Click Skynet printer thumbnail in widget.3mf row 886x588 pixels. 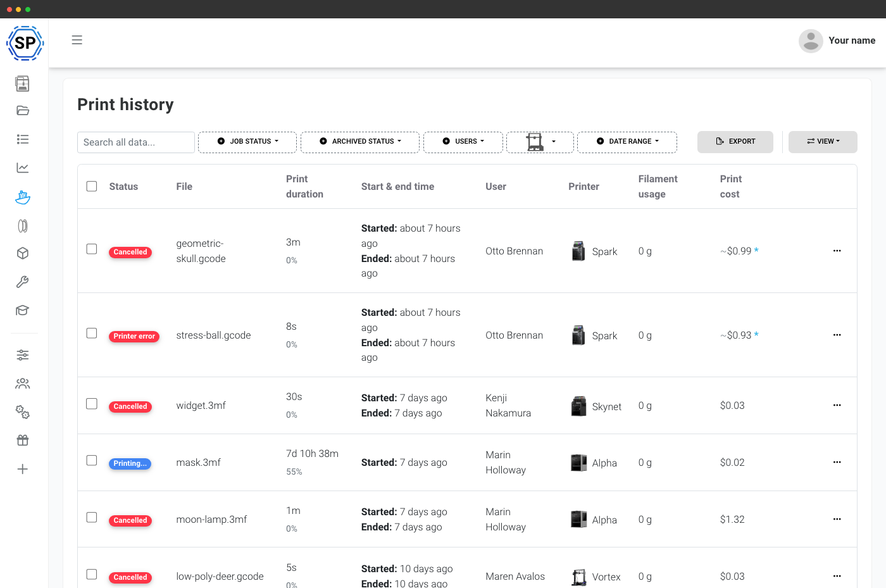578,406
